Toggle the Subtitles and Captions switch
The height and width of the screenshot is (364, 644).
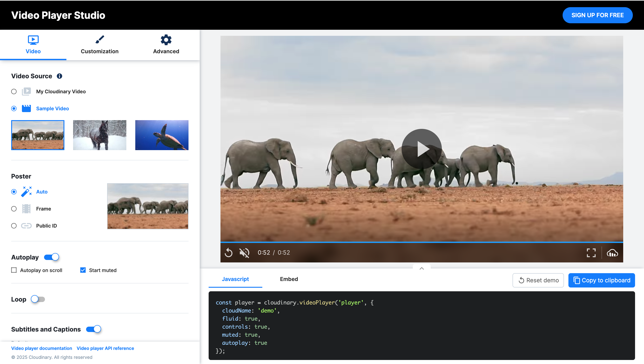(93, 329)
